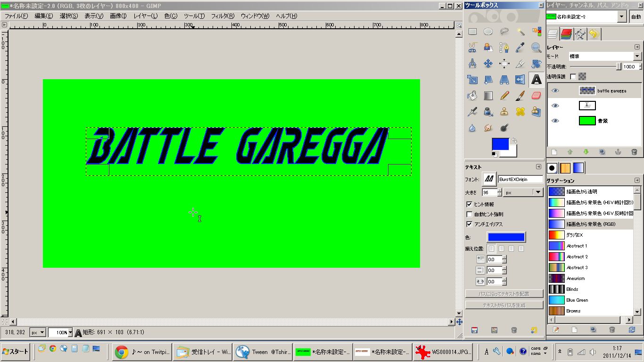Screen dimensions: 644x362
Task: Open the 受信トレイ taskbar window
Action: tap(203, 352)
